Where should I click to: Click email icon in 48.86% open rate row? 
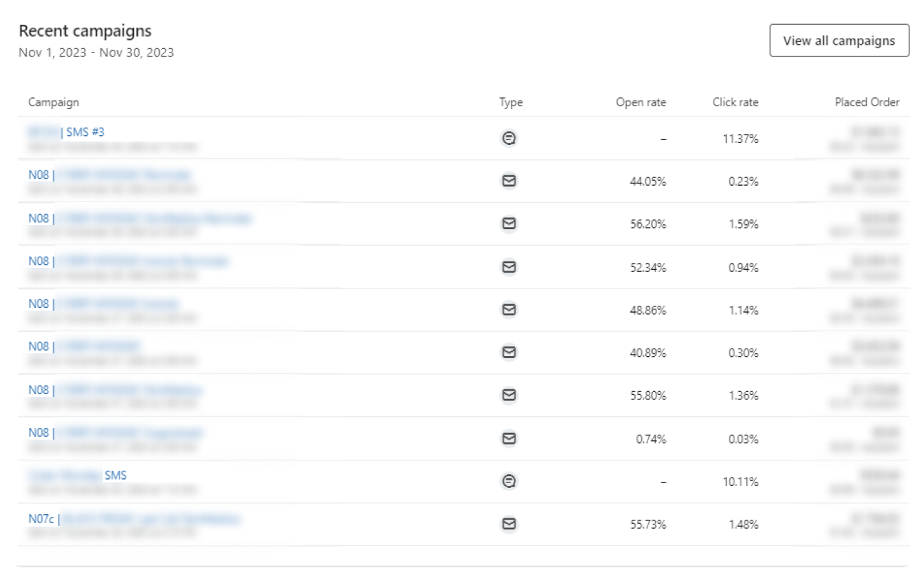click(509, 310)
